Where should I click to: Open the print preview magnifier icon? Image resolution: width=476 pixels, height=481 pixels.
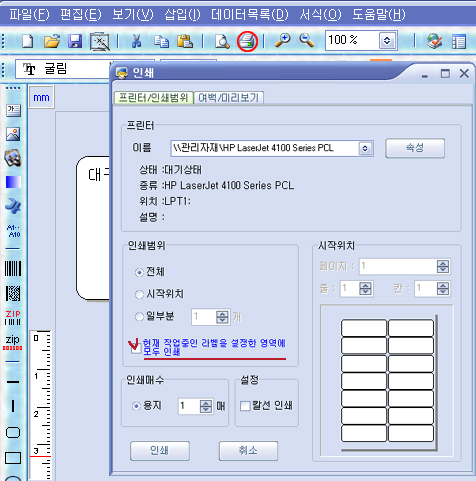pyautogui.click(x=222, y=41)
